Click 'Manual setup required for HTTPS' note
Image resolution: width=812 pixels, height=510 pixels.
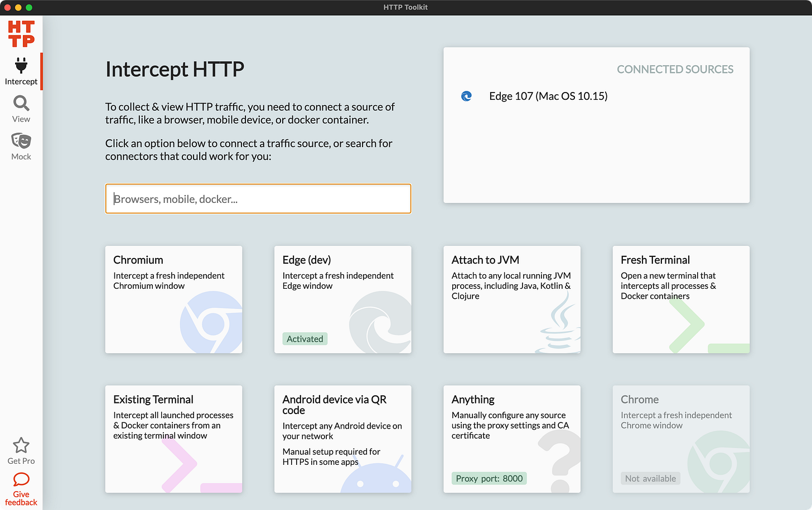(331, 456)
